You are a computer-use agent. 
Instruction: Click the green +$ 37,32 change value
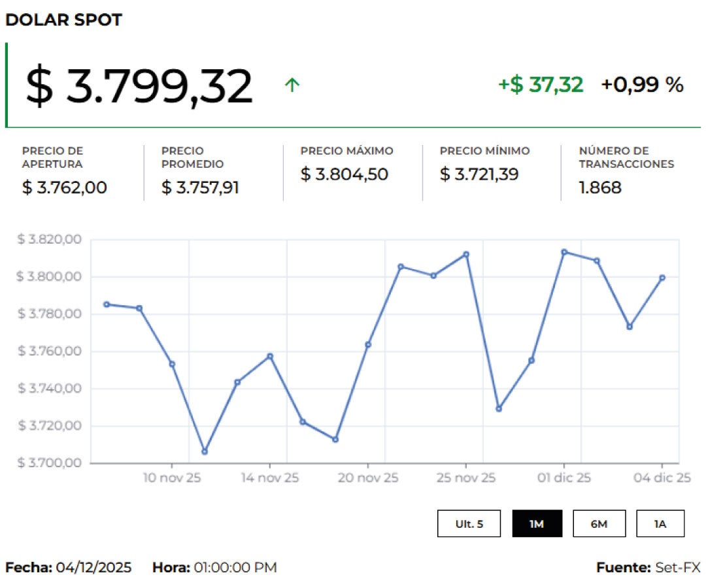541,84
